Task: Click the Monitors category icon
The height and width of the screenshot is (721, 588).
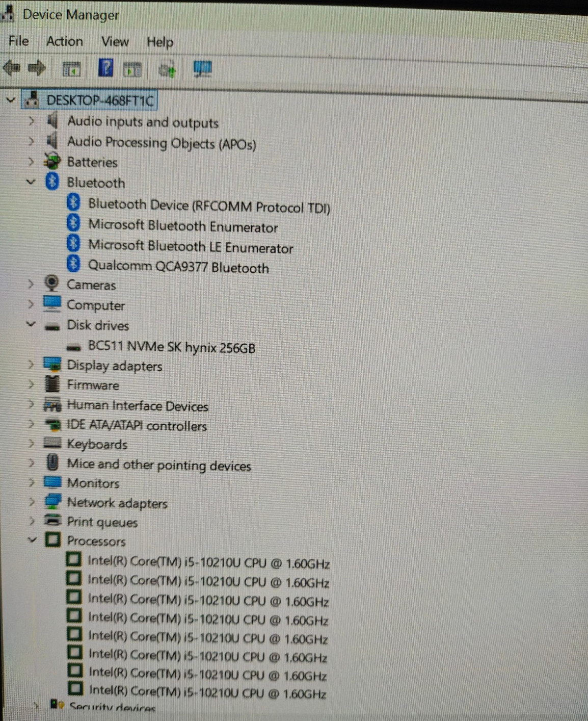Action: coord(52,481)
